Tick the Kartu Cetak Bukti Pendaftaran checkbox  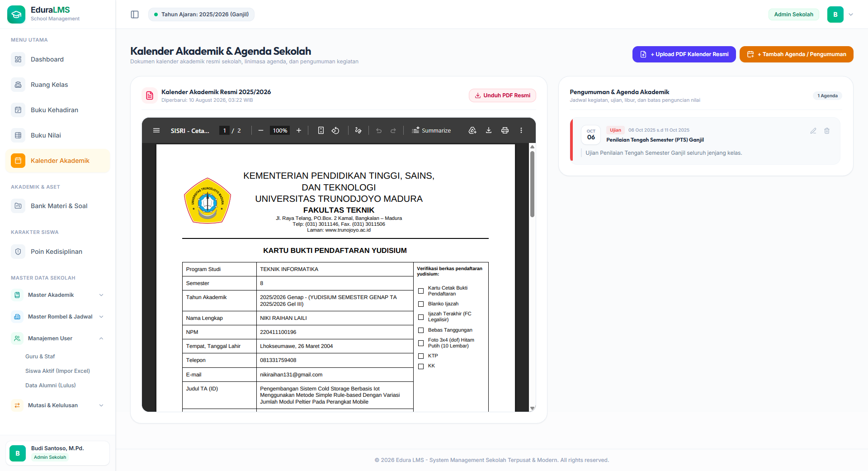click(421, 291)
